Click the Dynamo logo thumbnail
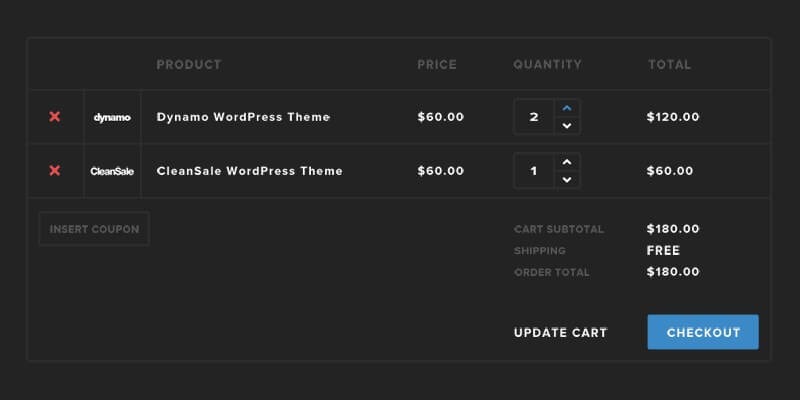 click(x=112, y=117)
